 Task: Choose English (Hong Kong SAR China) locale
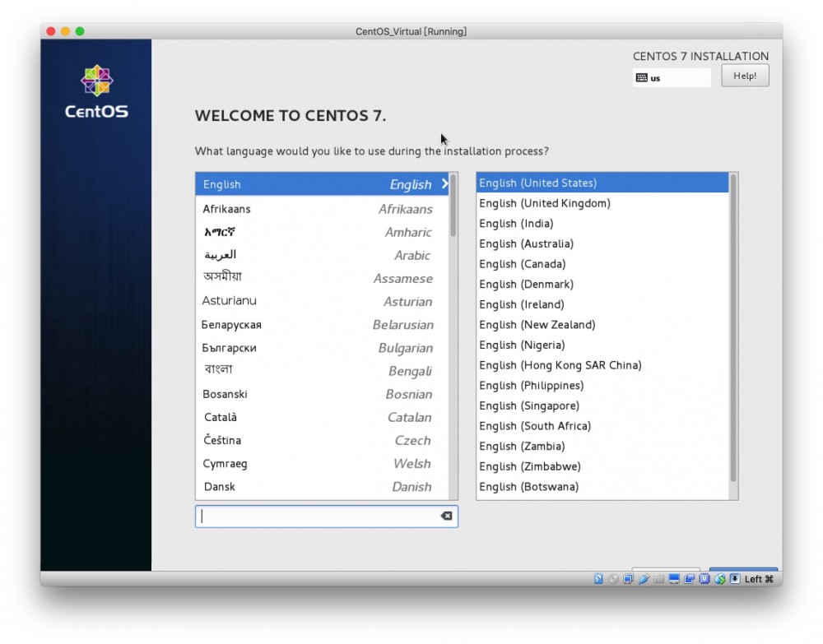(x=602, y=365)
